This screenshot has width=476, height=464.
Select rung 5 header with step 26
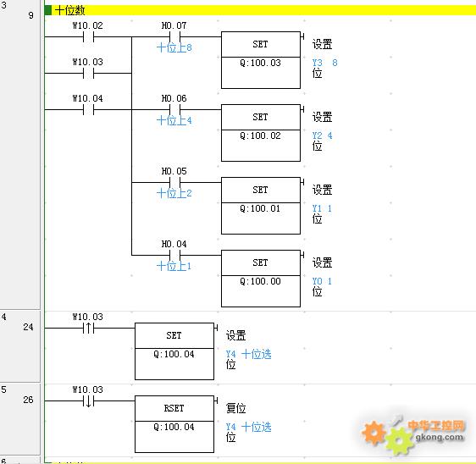click(20, 419)
